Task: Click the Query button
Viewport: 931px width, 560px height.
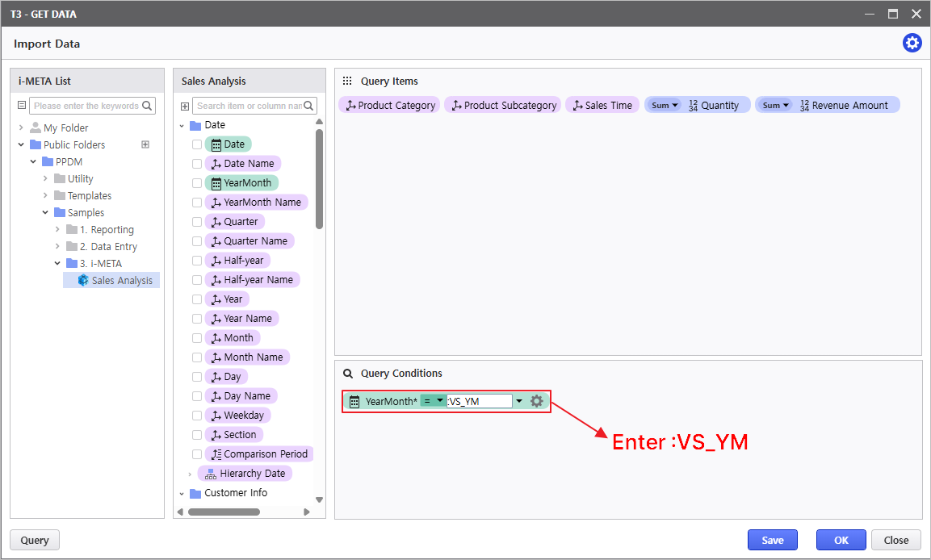Action: [35, 541]
